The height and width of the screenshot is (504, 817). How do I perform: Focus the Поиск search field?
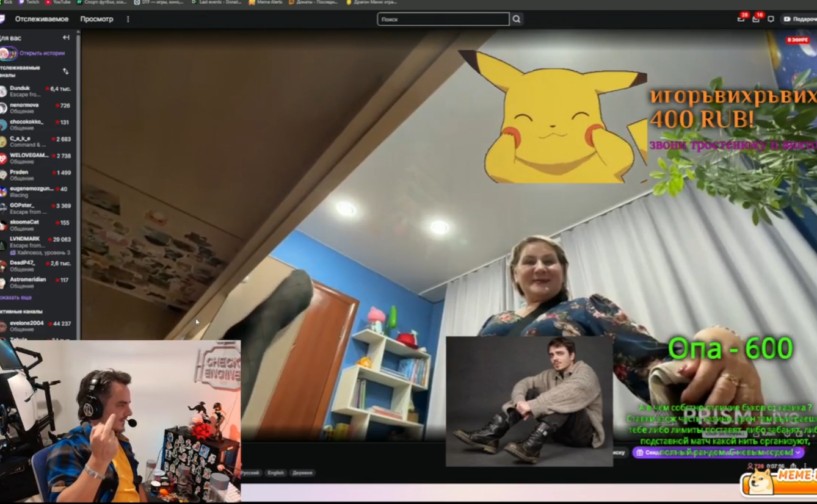point(443,19)
